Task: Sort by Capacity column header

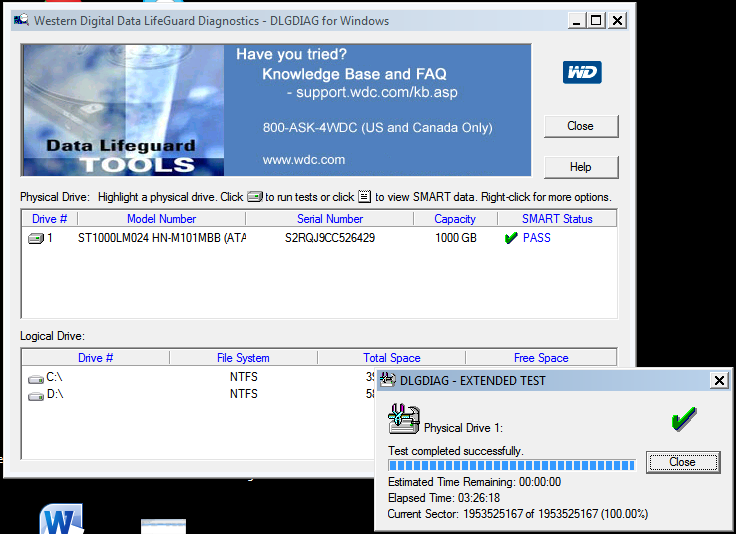Action: point(455,219)
